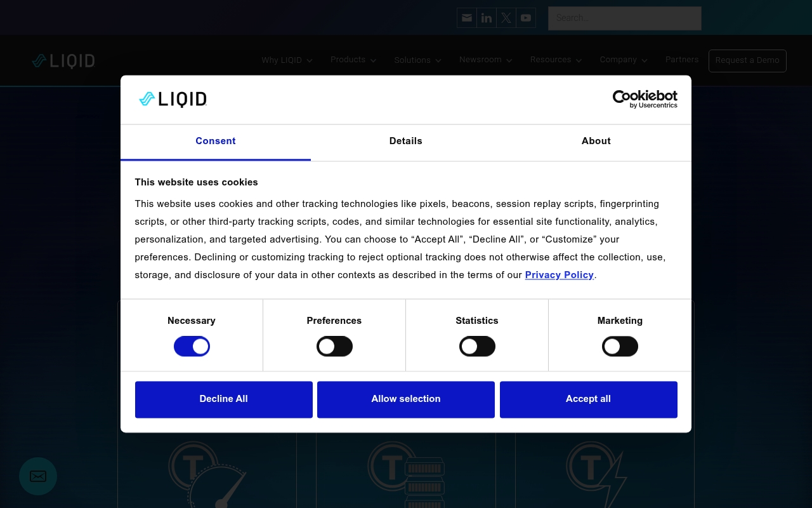Click the Allow selection button
This screenshot has height=508, width=812.
click(406, 399)
